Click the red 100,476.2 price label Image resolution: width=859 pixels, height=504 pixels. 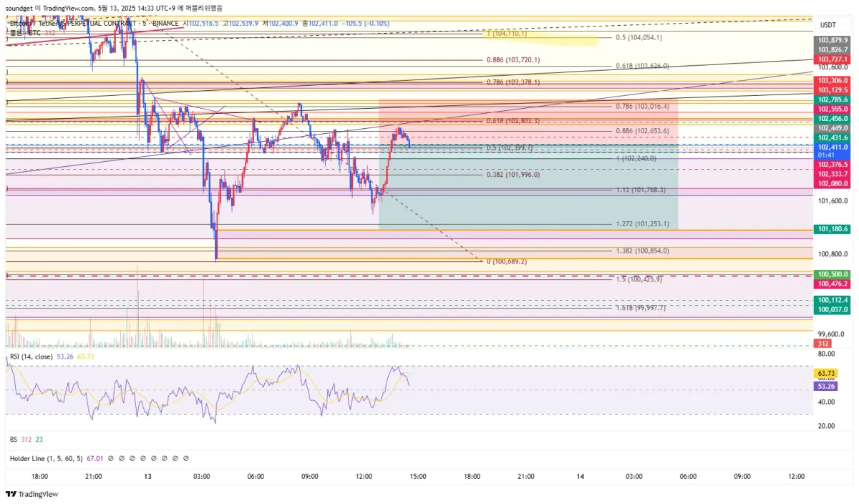pos(833,283)
